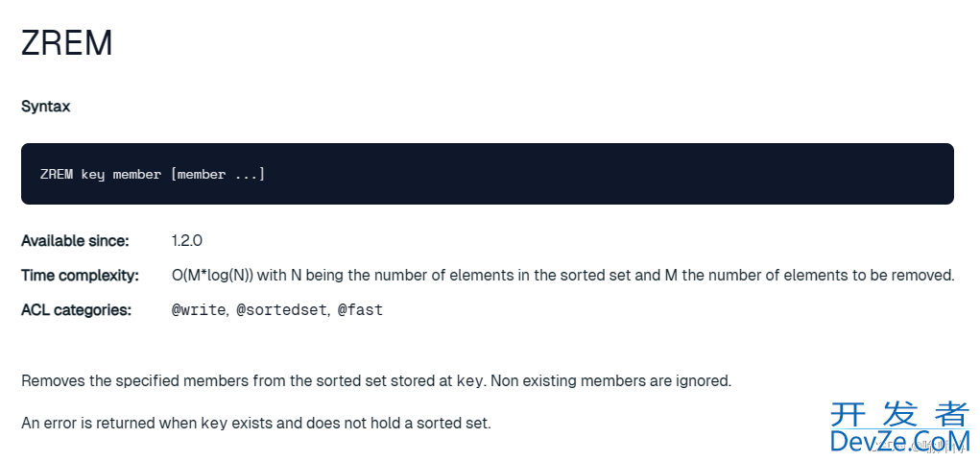Select the word 'key' in syntax code

(x=92, y=175)
